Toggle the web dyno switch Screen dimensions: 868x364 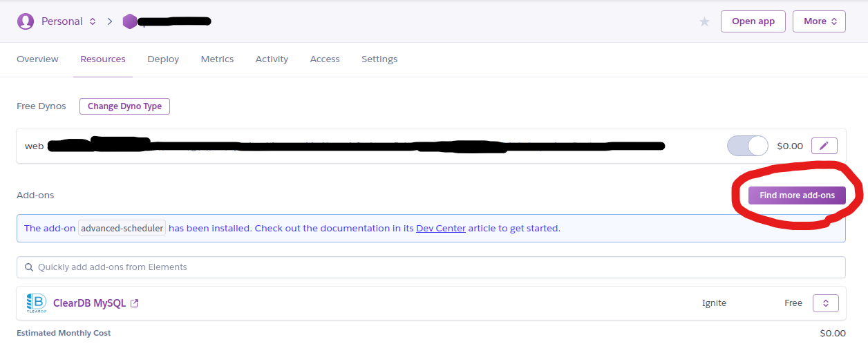748,146
